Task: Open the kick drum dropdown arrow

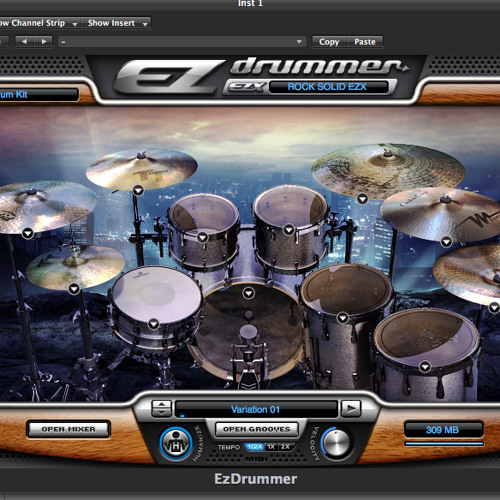Action: 248,293
